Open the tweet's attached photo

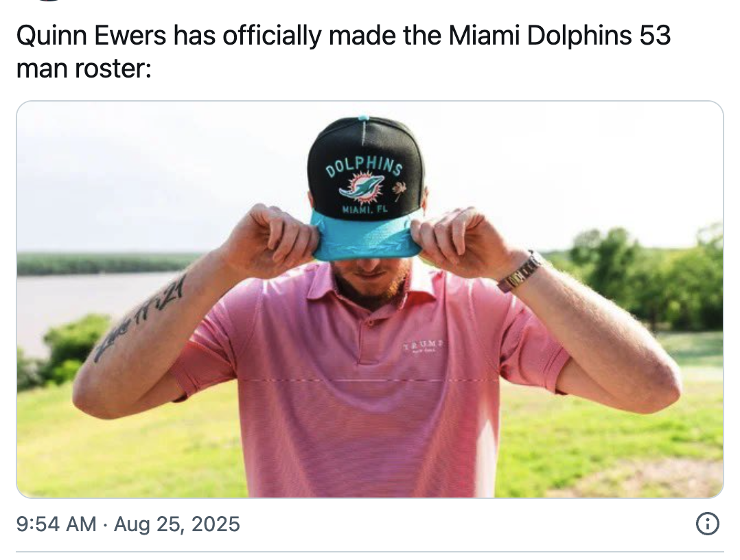coord(370,299)
